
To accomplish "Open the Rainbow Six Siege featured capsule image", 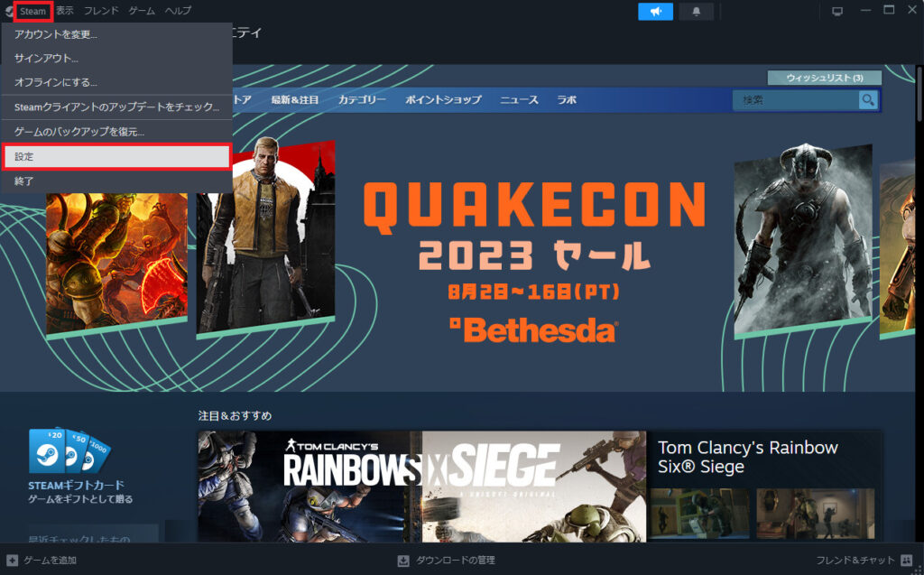I will 422,487.
